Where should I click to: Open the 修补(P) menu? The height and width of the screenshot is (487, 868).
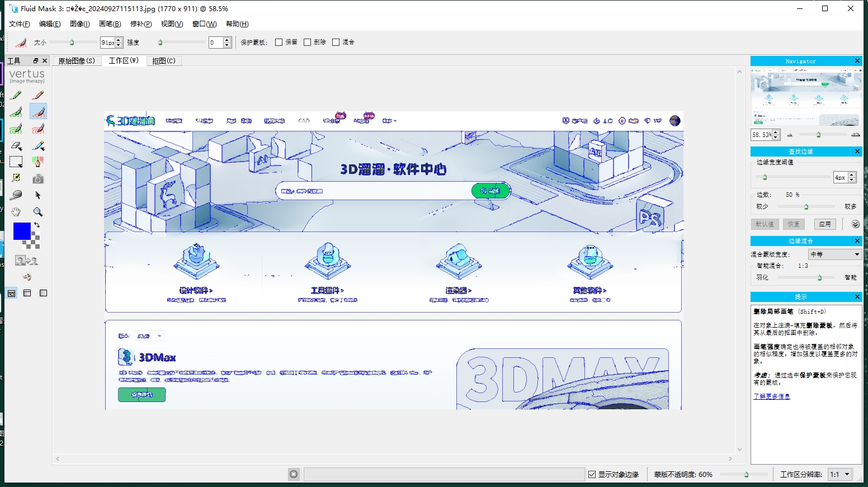141,24
